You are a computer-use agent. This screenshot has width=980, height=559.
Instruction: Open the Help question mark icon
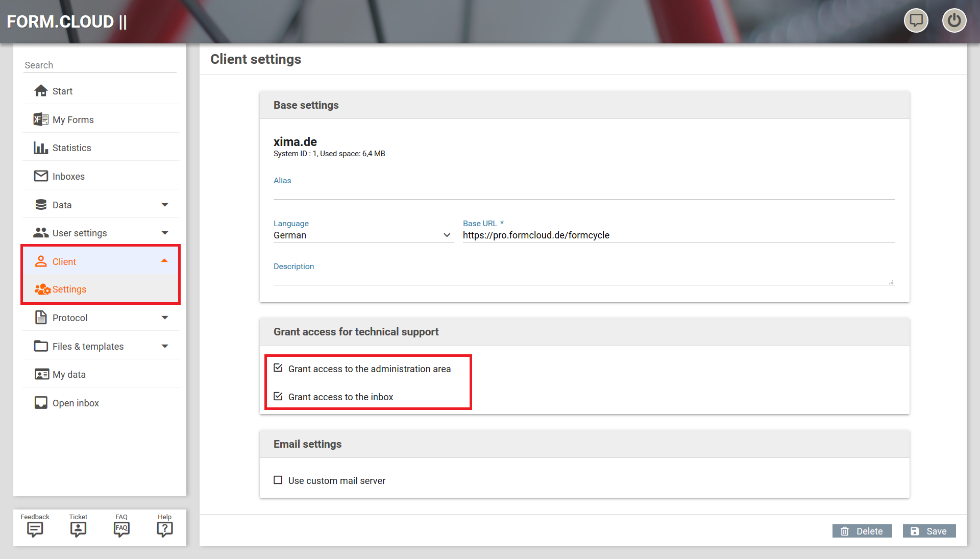(x=164, y=529)
